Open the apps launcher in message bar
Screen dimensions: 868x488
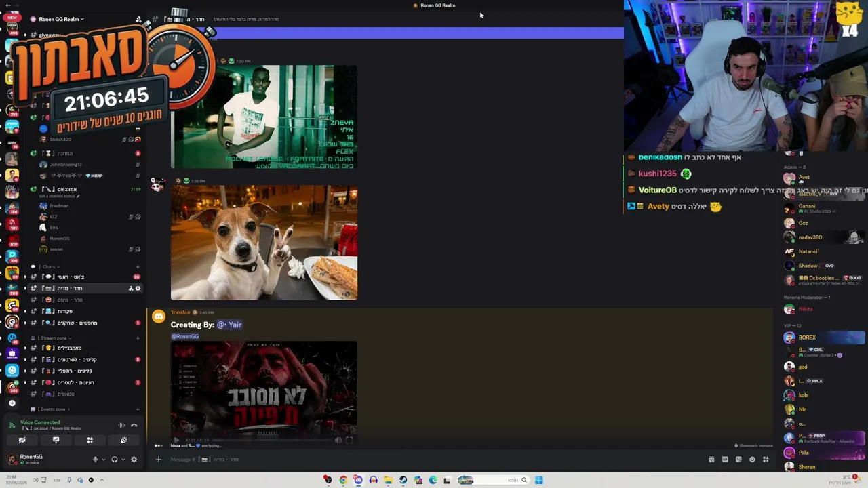point(766,460)
